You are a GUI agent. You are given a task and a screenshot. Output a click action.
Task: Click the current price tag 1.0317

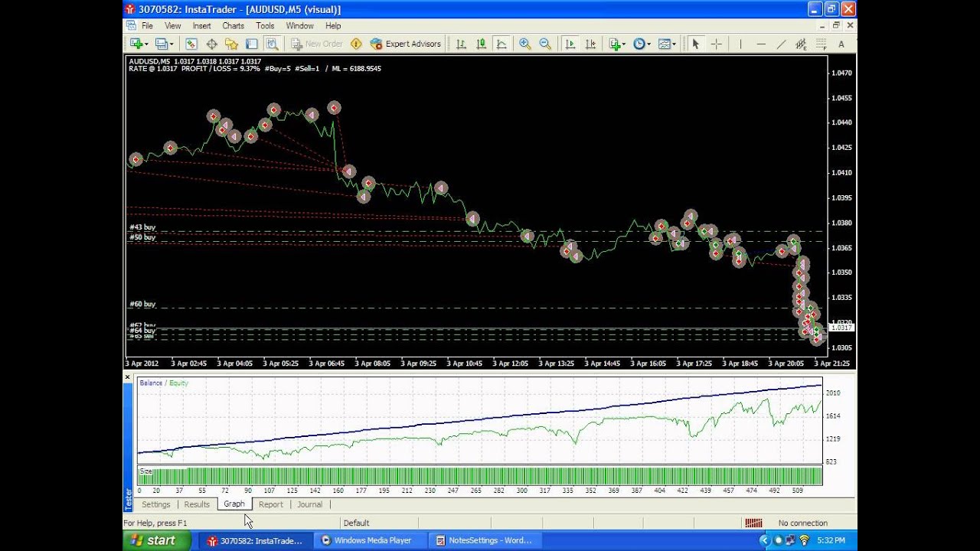pyautogui.click(x=841, y=328)
